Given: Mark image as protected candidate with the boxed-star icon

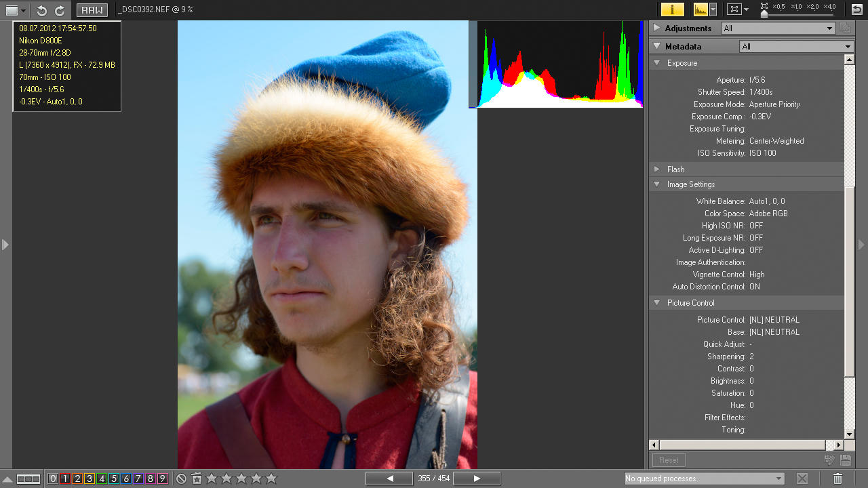Looking at the screenshot, I should coord(197,479).
